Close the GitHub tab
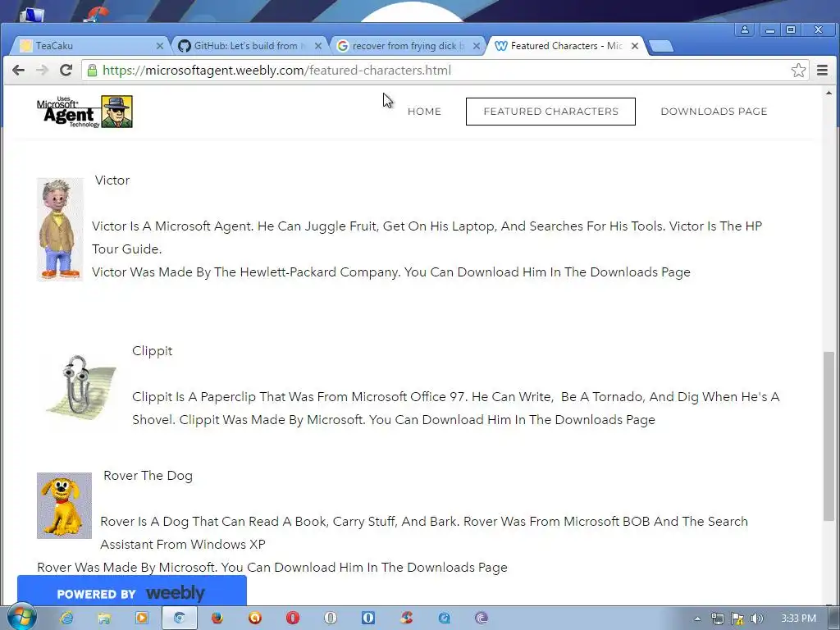840x630 pixels. (x=317, y=46)
